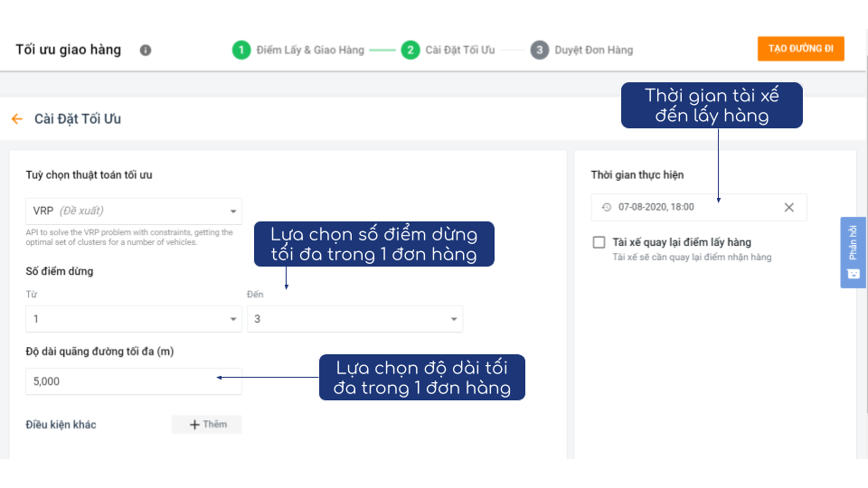868x488 pixels.
Task: Open the VRP algorithm dropdown
Action: click(134, 211)
